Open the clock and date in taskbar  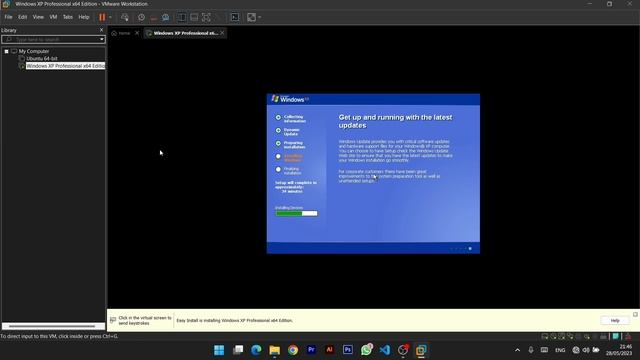(x=619, y=350)
